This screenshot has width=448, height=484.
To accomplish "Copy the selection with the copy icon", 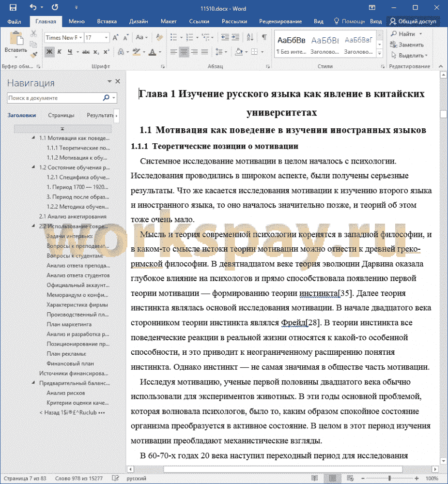I will pyautogui.click(x=33, y=44).
